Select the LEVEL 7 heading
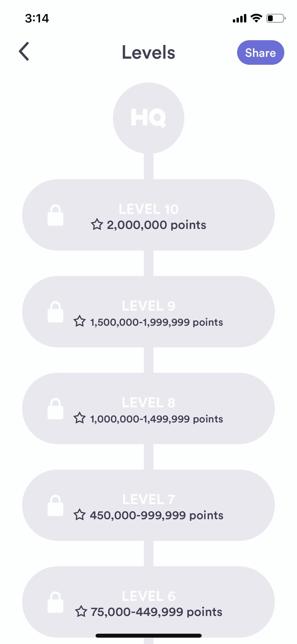This screenshot has width=297, height=644. [x=149, y=499]
